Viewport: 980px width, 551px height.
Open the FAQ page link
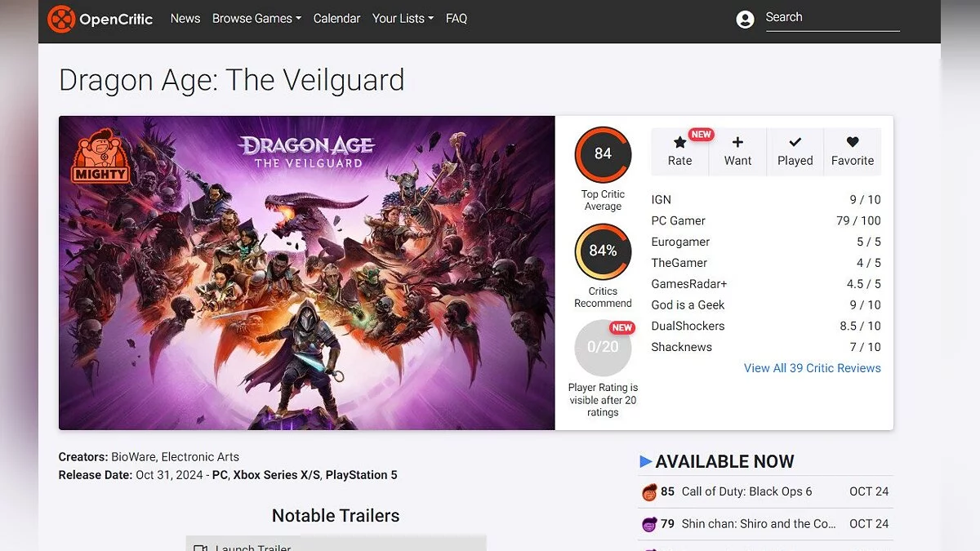tap(457, 18)
